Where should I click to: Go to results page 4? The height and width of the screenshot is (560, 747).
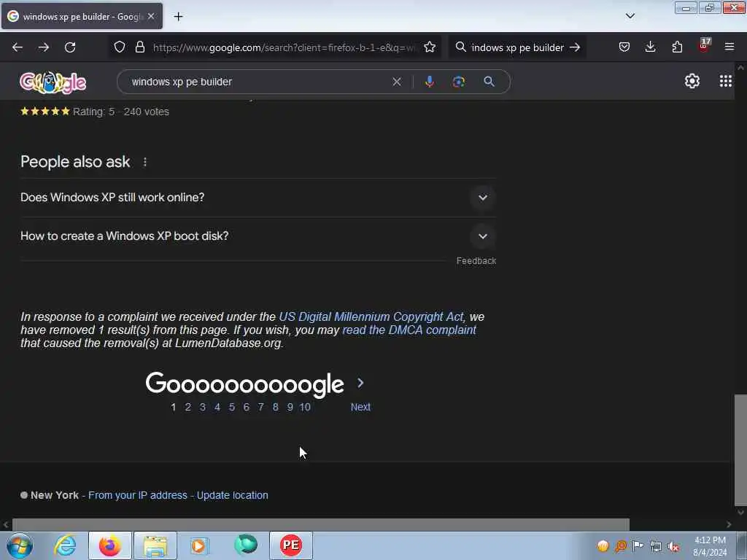pyautogui.click(x=217, y=407)
